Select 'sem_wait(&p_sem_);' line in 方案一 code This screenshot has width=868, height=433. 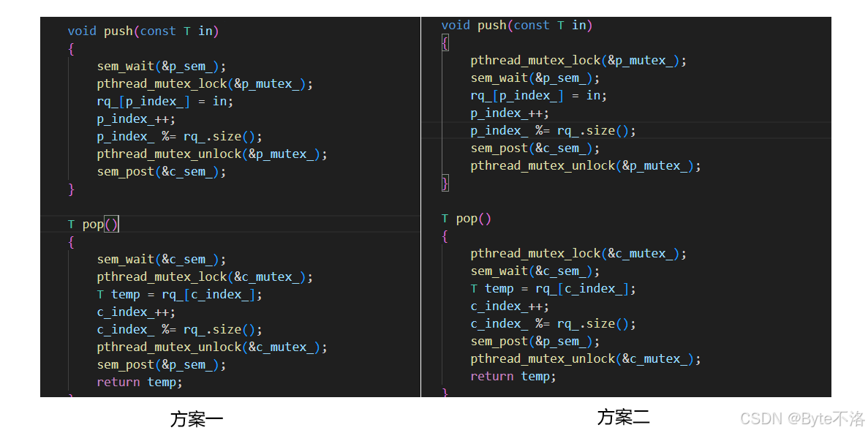tap(162, 67)
